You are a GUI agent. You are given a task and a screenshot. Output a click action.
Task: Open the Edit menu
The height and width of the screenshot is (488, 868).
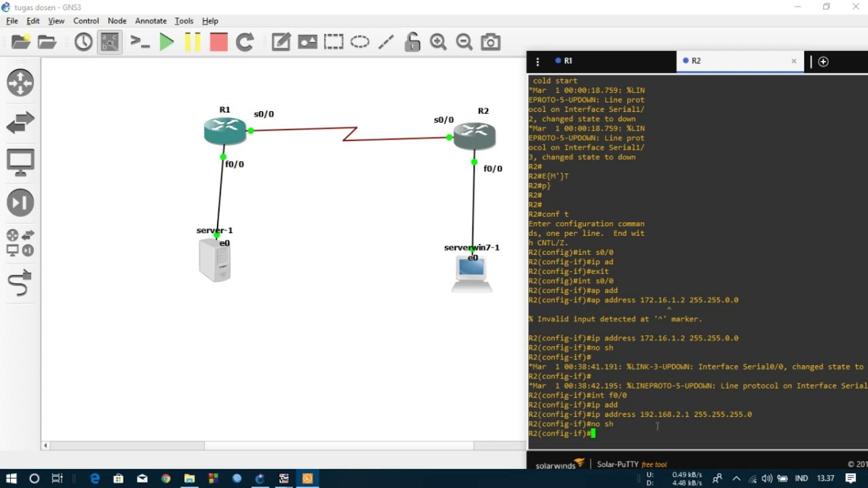point(33,21)
